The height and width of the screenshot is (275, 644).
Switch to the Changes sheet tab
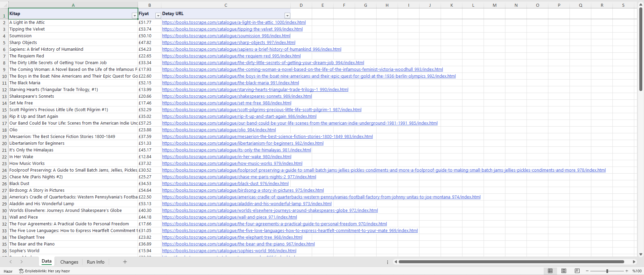(x=69, y=262)
